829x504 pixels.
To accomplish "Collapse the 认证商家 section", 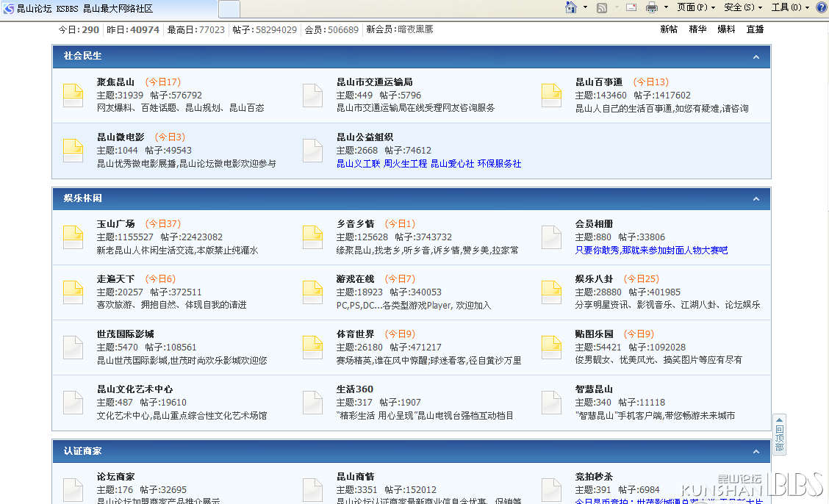I will (756, 452).
